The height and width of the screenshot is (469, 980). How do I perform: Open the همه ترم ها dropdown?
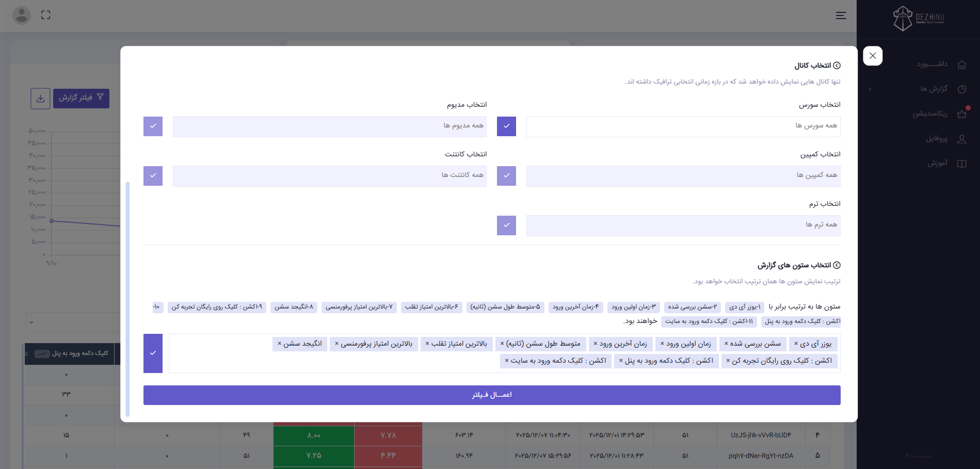tap(683, 225)
